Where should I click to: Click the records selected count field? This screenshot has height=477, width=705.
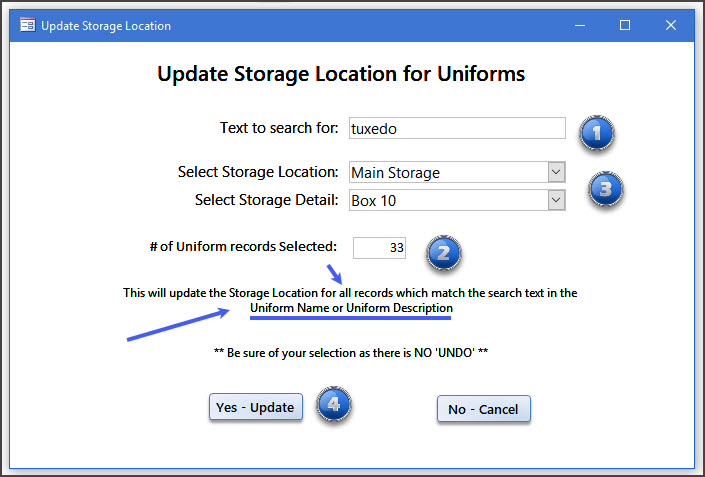(x=380, y=247)
